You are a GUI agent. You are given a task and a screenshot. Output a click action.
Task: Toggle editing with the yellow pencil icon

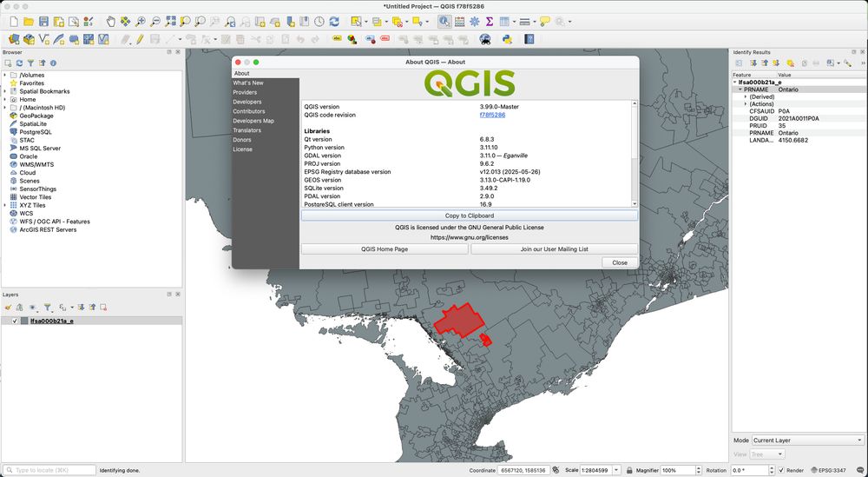click(x=140, y=39)
